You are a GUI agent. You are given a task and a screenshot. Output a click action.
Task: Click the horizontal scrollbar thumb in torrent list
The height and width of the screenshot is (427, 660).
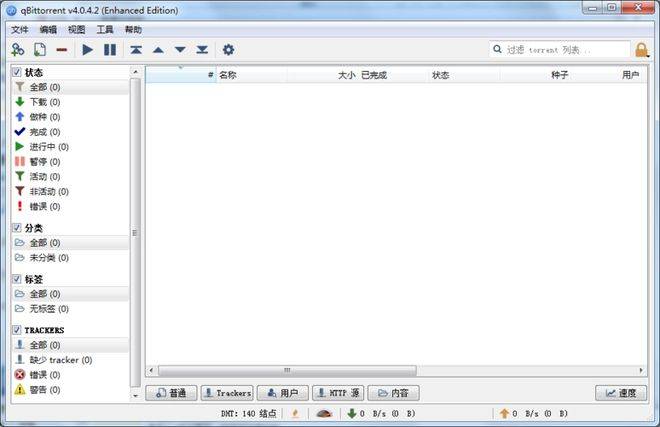(287, 371)
